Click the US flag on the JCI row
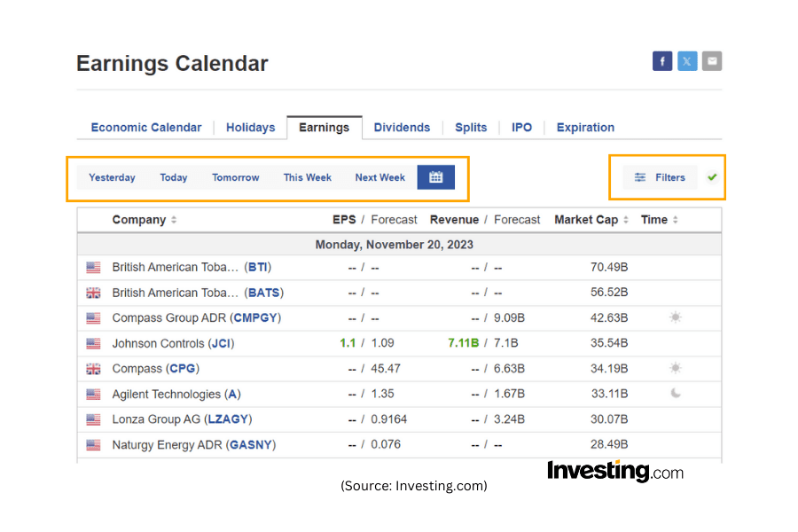The height and width of the screenshot is (532, 798). (93, 344)
